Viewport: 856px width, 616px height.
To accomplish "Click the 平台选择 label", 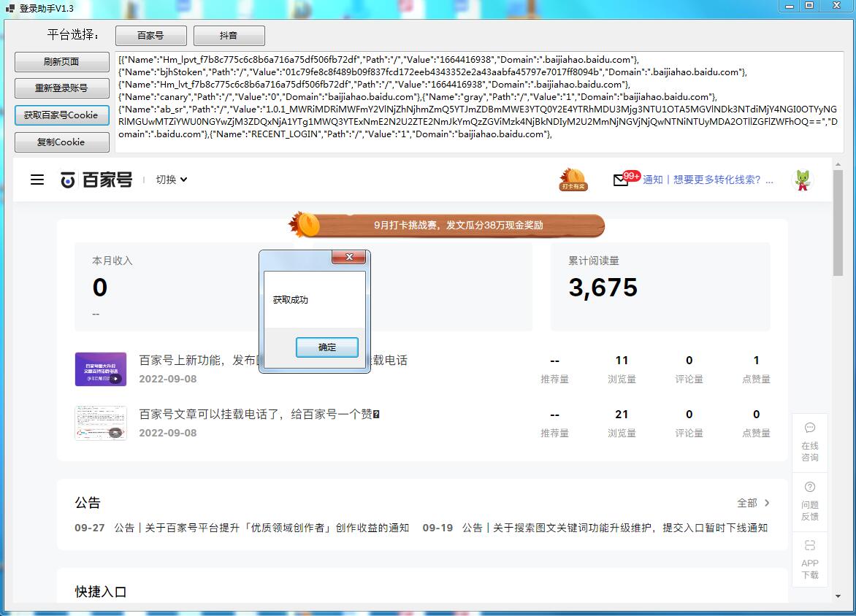I will click(x=73, y=35).
